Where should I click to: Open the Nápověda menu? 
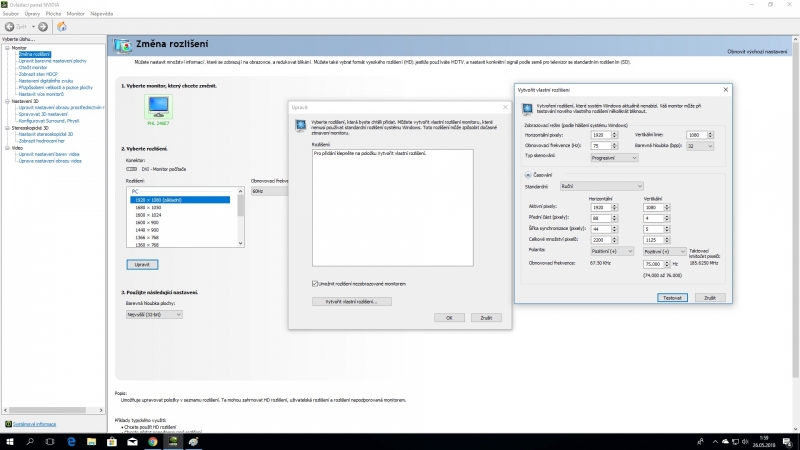point(102,14)
